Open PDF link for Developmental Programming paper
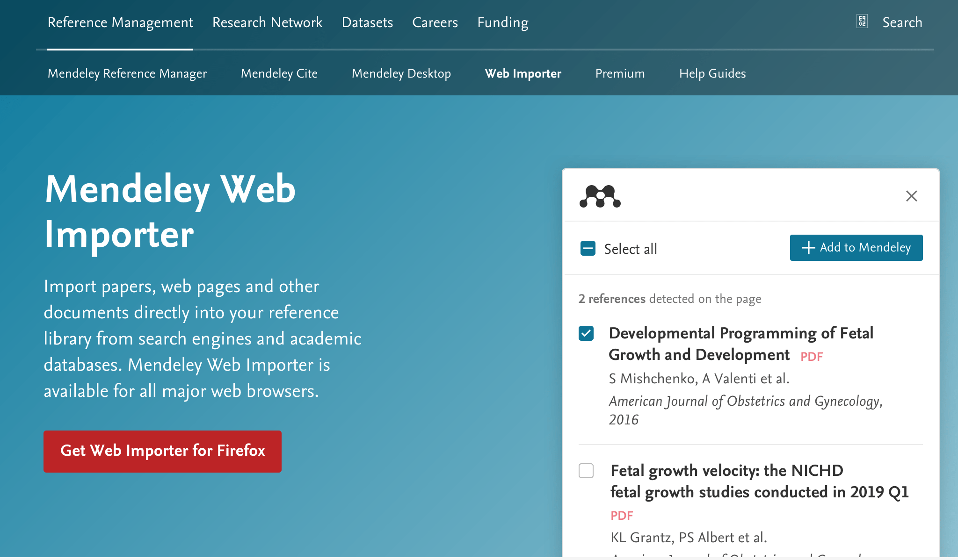 (811, 357)
